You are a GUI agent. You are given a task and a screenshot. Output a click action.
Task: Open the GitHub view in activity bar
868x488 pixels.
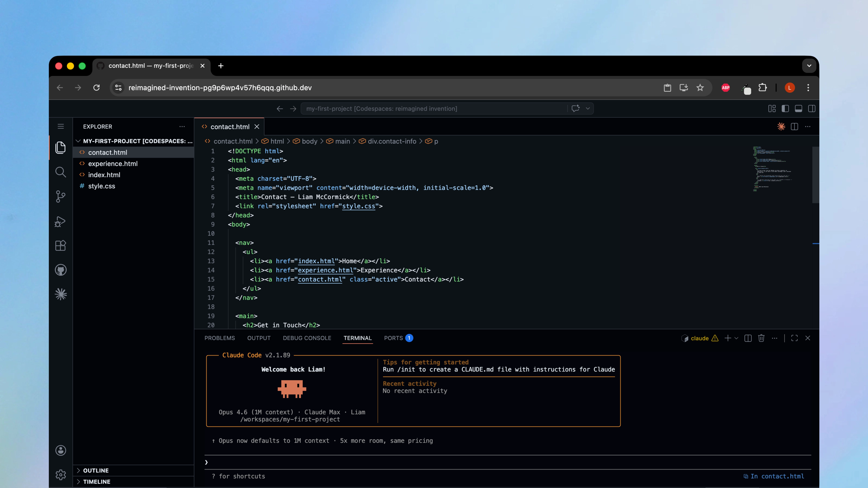click(x=60, y=270)
